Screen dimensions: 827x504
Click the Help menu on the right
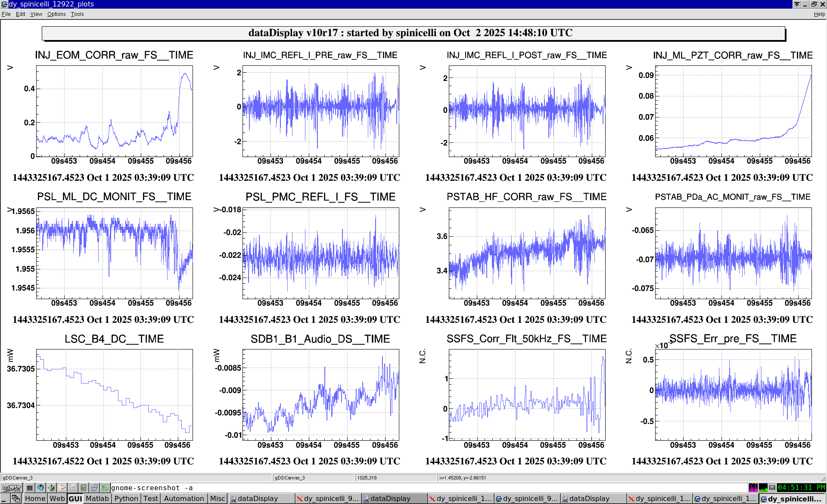(819, 14)
